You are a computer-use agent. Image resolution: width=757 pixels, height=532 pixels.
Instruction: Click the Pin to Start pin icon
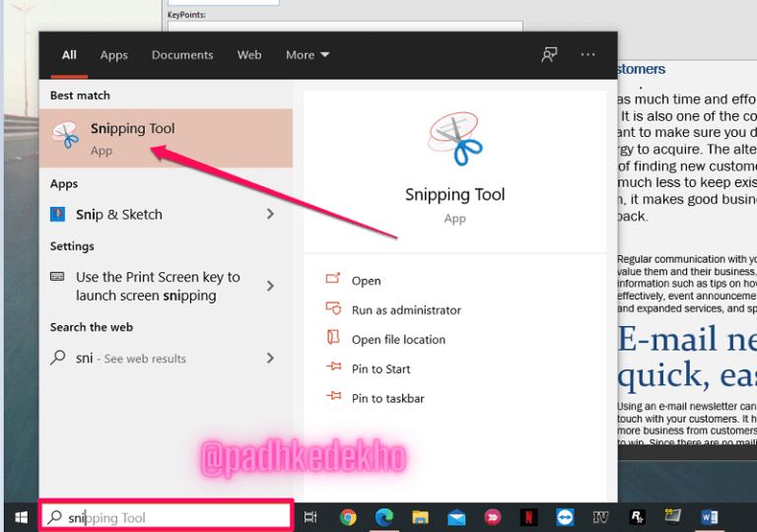click(x=333, y=366)
